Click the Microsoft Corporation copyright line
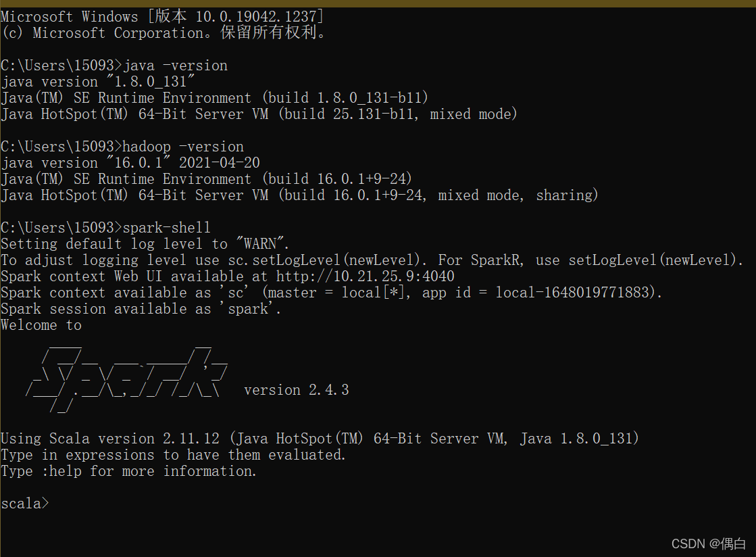756x557 pixels. tap(163, 32)
